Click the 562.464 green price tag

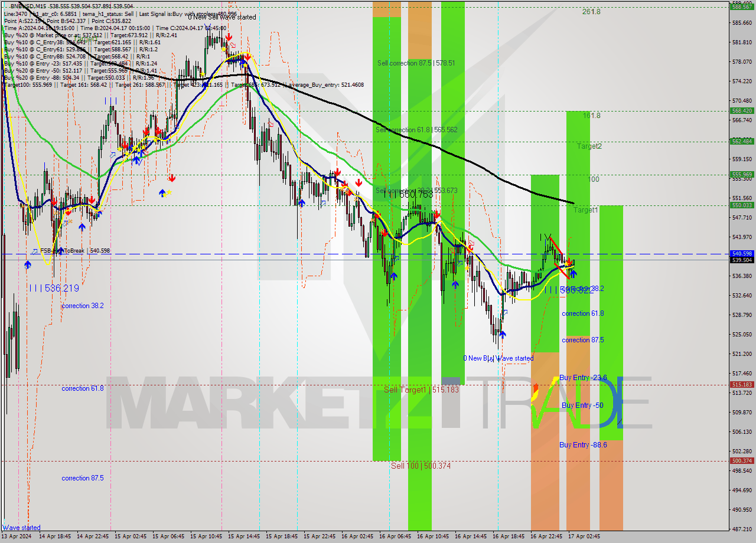[742, 141]
